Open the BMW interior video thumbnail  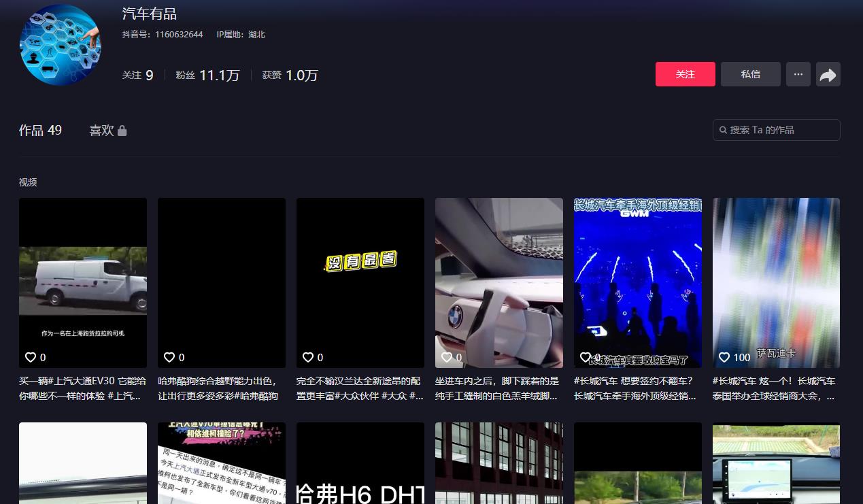(x=499, y=283)
